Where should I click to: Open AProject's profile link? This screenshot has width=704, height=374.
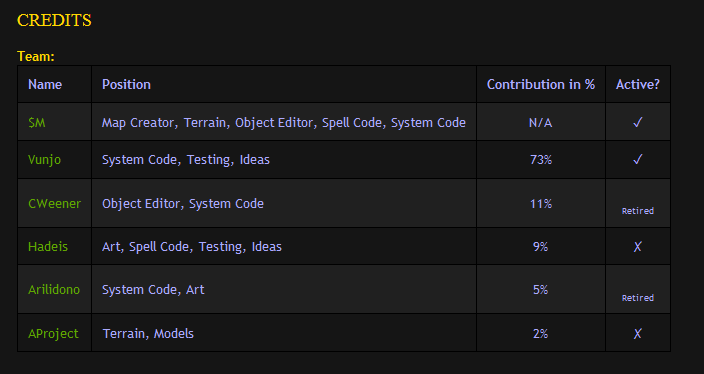(53, 334)
